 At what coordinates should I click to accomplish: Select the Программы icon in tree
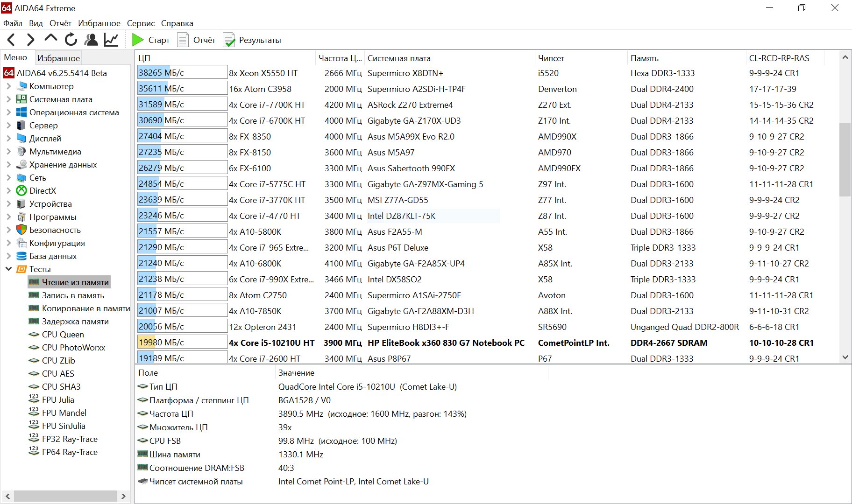(x=21, y=217)
